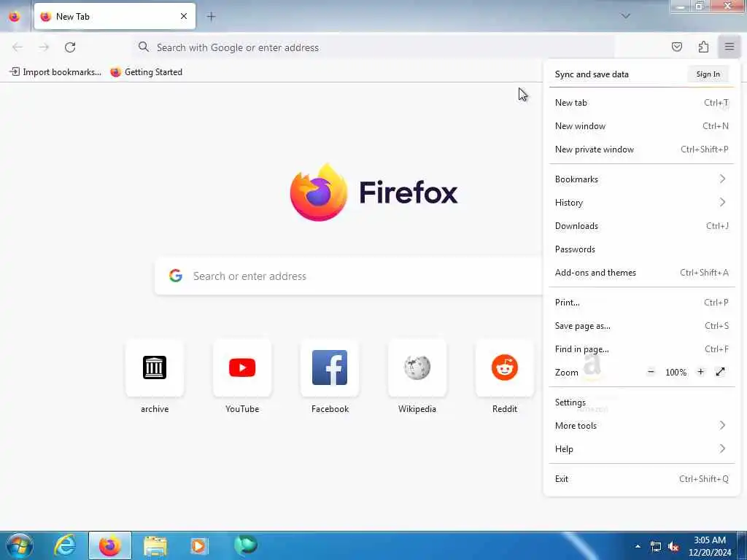Image resolution: width=747 pixels, height=560 pixels.
Task: Select Save page as...
Action: point(641,326)
